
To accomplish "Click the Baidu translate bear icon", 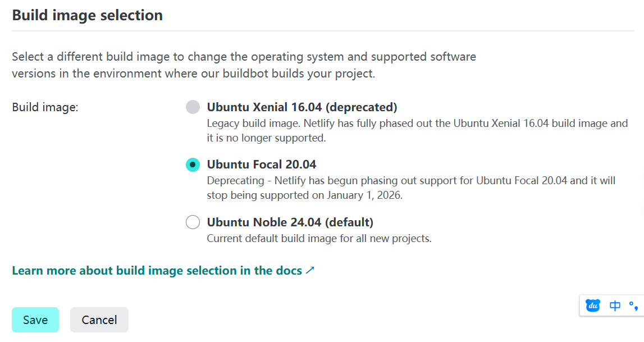I will [592, 305].
